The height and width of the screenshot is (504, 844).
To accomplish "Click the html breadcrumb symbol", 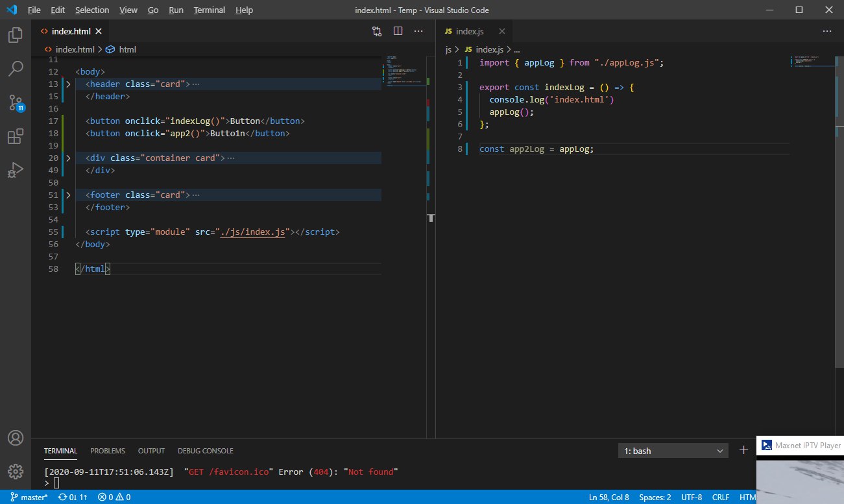I will (121, 49).
